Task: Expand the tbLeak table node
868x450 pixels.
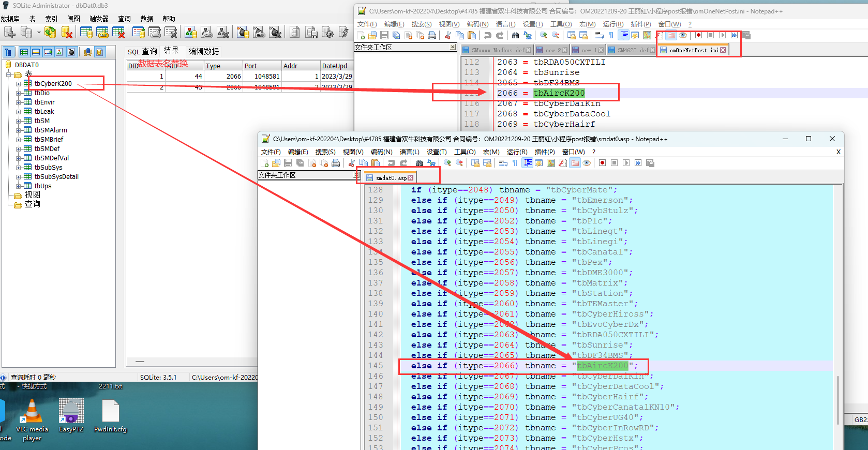Action: [19, 112]
